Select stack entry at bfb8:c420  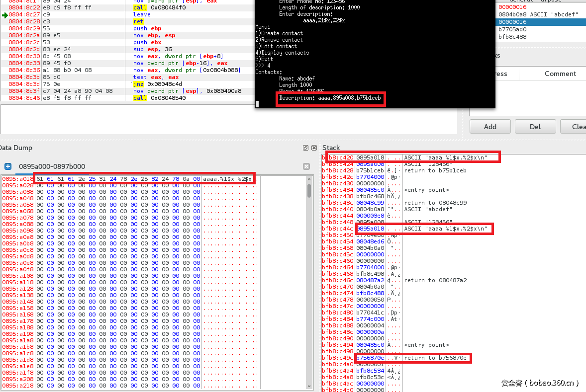(x=368, y=157)
